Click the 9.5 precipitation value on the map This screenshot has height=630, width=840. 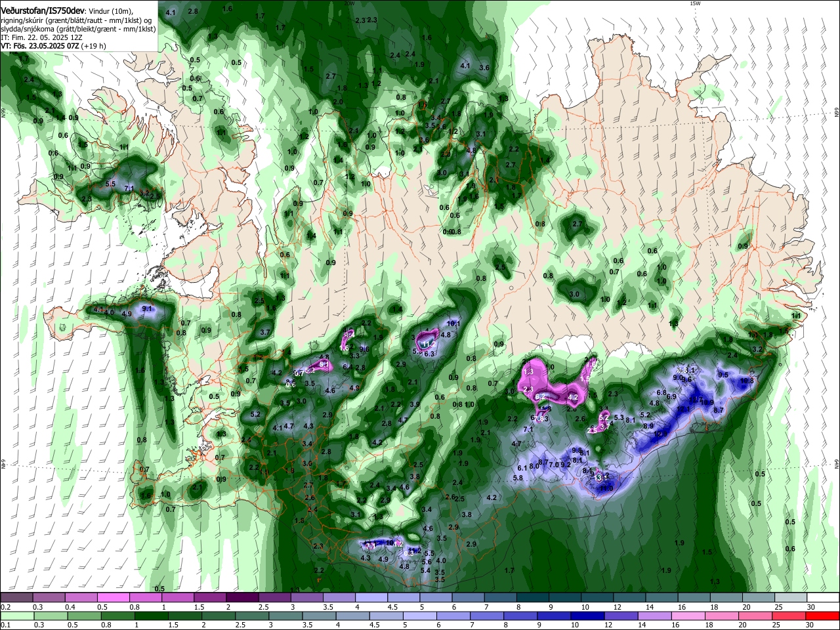tap(723, 375)
